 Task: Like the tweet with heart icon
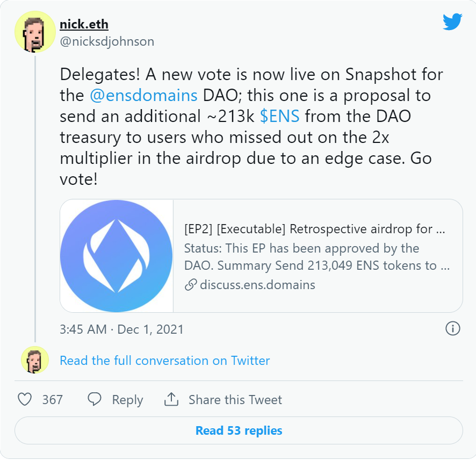[x=25, y=399]
